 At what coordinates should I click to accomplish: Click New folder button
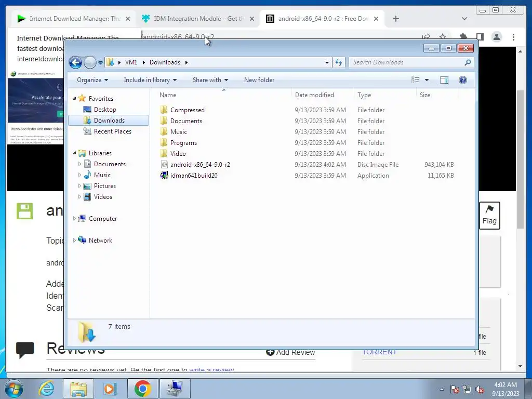tap(259, 80)
